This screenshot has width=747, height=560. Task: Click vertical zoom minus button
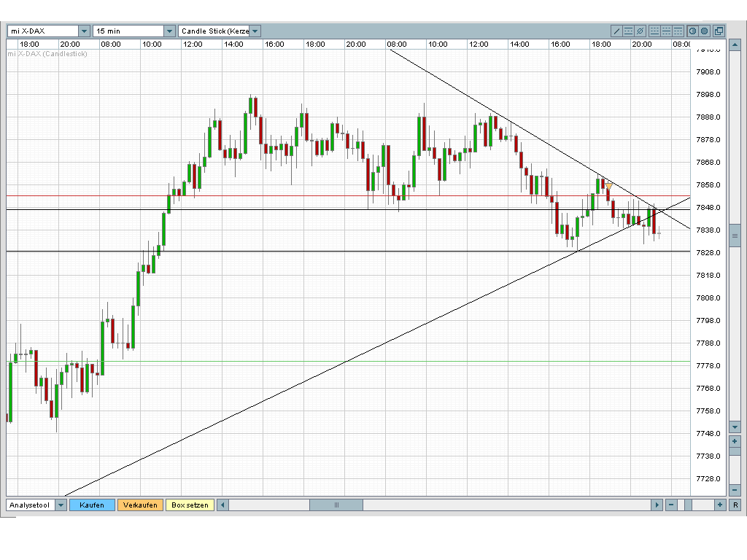pos(735,490)
